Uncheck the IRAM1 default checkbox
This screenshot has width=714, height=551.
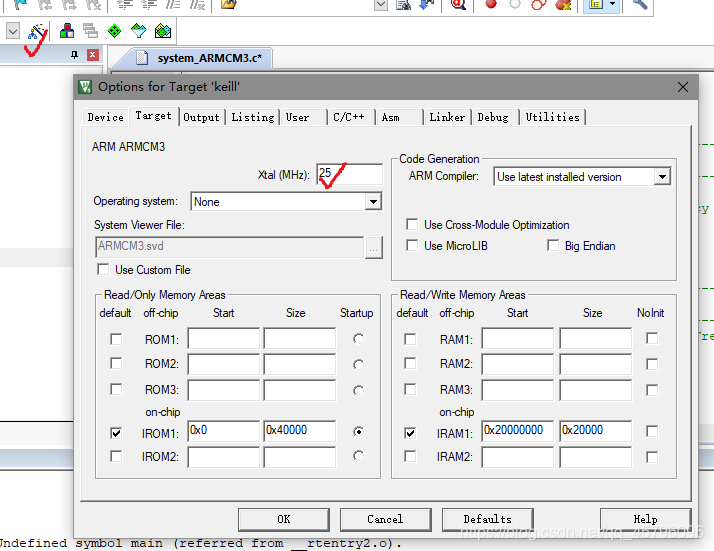[x=410, y=433]
